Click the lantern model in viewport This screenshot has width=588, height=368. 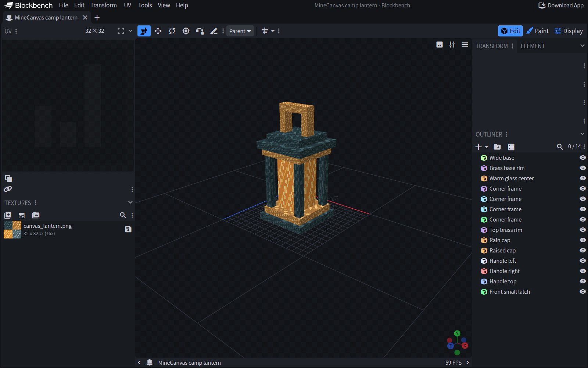click(297, 167)
